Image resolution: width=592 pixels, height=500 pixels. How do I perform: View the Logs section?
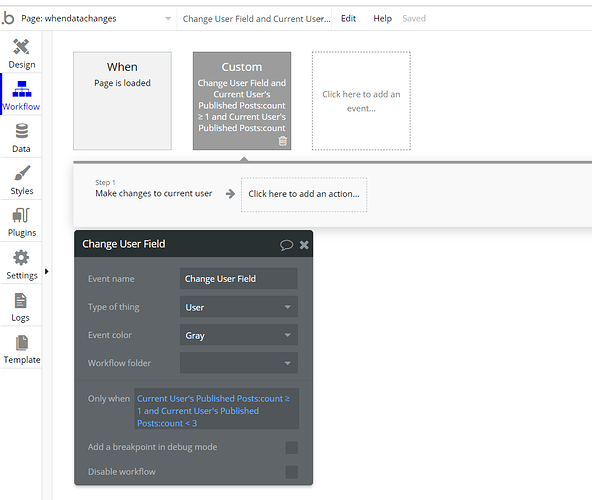coord(22,307)
